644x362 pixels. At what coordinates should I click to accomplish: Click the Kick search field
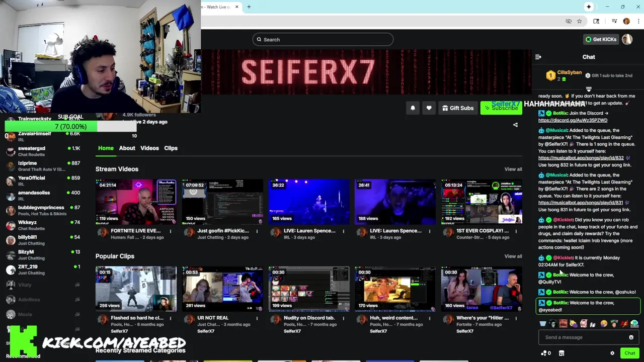coord(323,40)
